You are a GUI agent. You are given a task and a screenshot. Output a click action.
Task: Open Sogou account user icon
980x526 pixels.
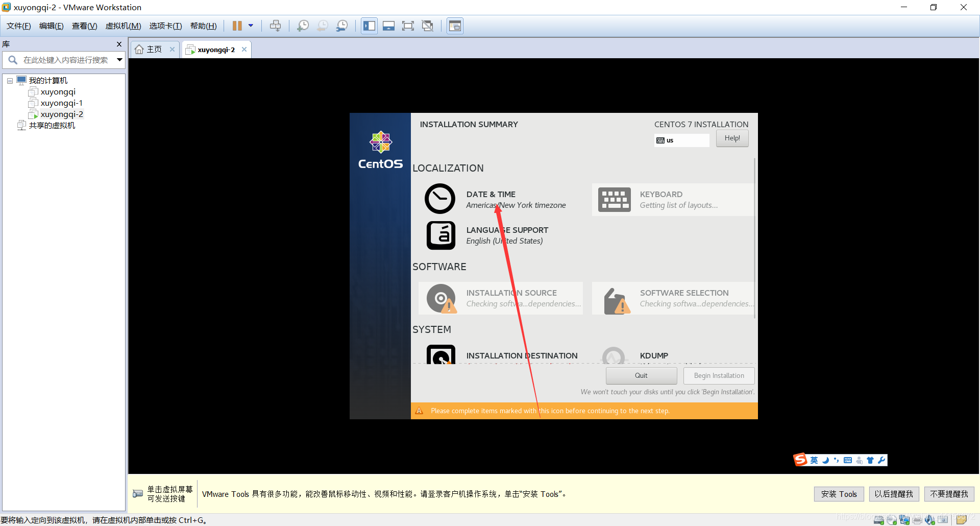tap(860, 460)
